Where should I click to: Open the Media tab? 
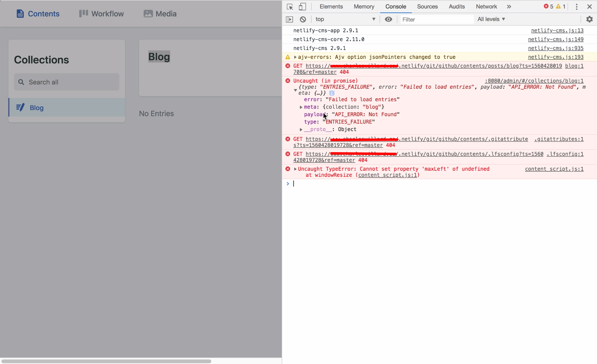(160, 14)
